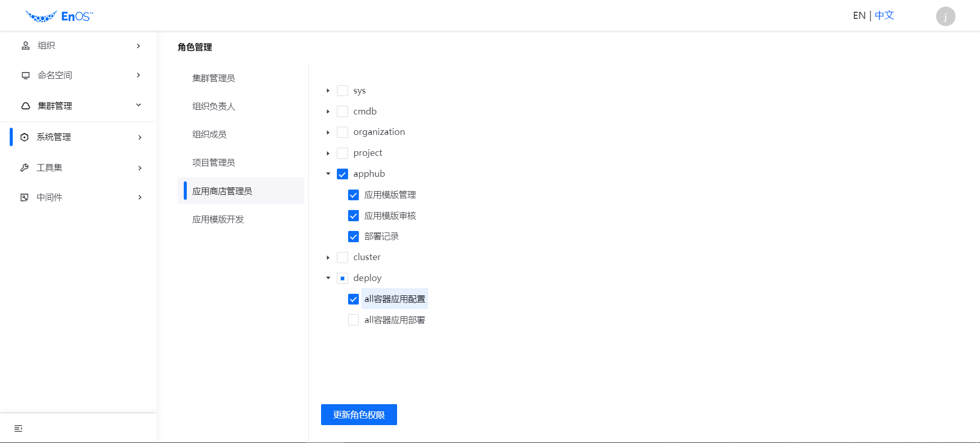Collapse the deploy tree node
Screen dimensions: 980x443
(328, 278)
